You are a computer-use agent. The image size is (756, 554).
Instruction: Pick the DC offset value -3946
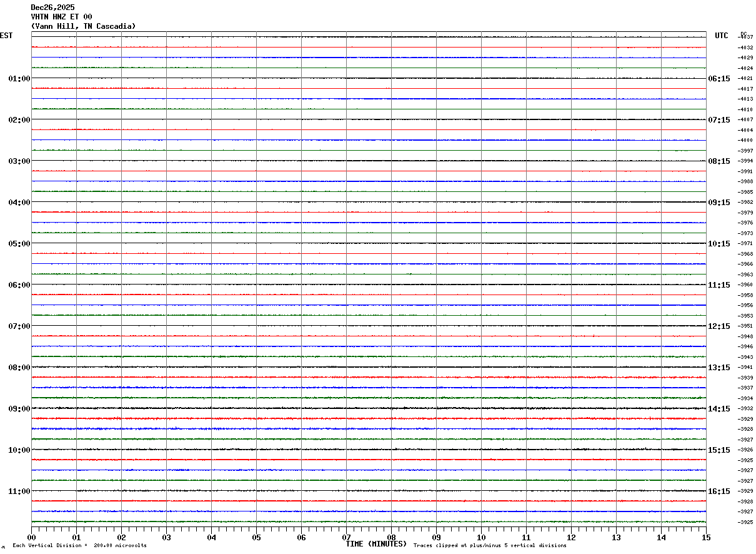(745, 347)
